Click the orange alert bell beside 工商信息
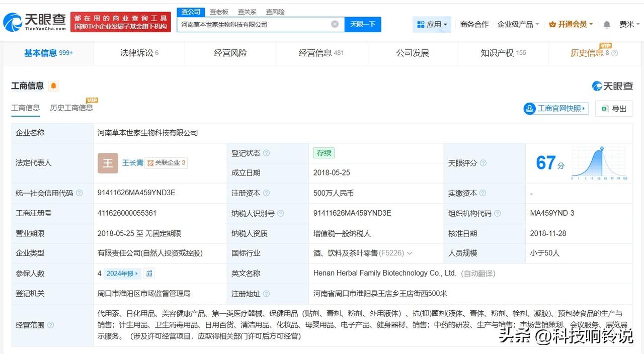Image resolution: width=644 pixels, height=354 pixels. (x=54, y=86)
